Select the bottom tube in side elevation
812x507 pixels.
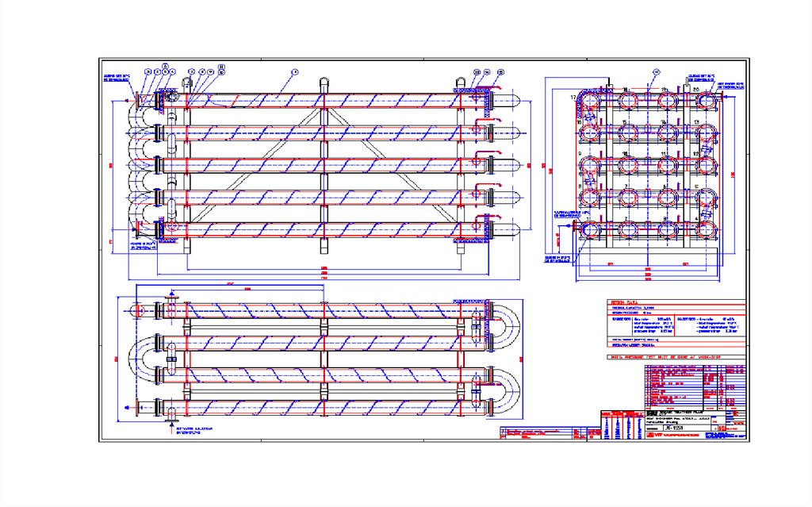[x=317, y=230]
